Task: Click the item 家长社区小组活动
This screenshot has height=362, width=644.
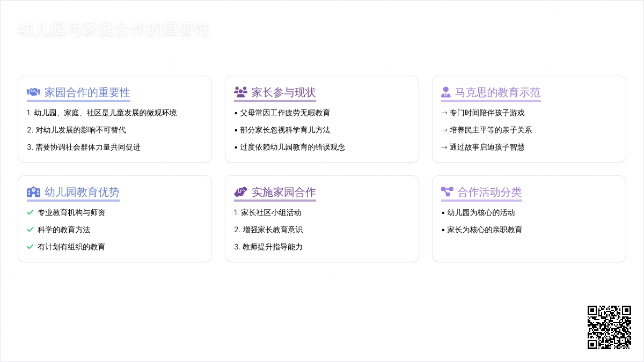Action: [x=268, y=212]
